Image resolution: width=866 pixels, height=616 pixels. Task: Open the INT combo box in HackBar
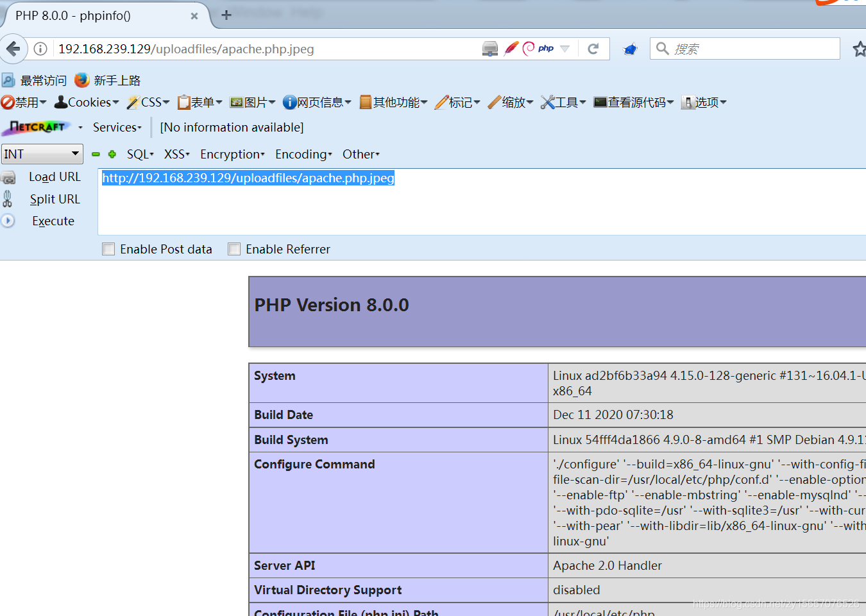pyautogui.click(x=42, y=154)
